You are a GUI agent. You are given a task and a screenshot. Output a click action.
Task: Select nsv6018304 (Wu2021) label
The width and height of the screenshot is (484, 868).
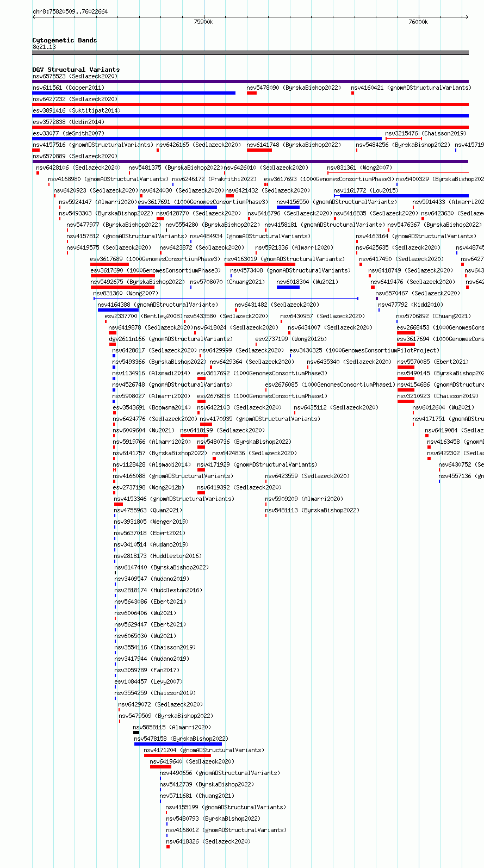pyautogui.click(x=307, y=282)
